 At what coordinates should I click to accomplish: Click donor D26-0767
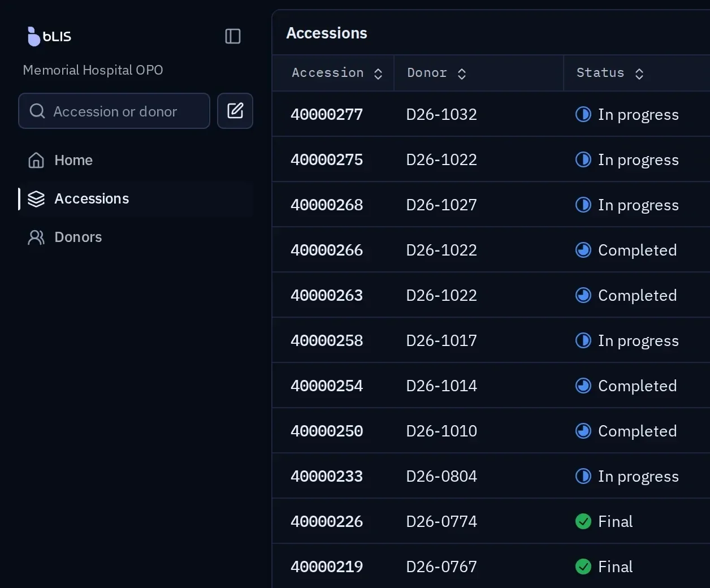(441, 567)
